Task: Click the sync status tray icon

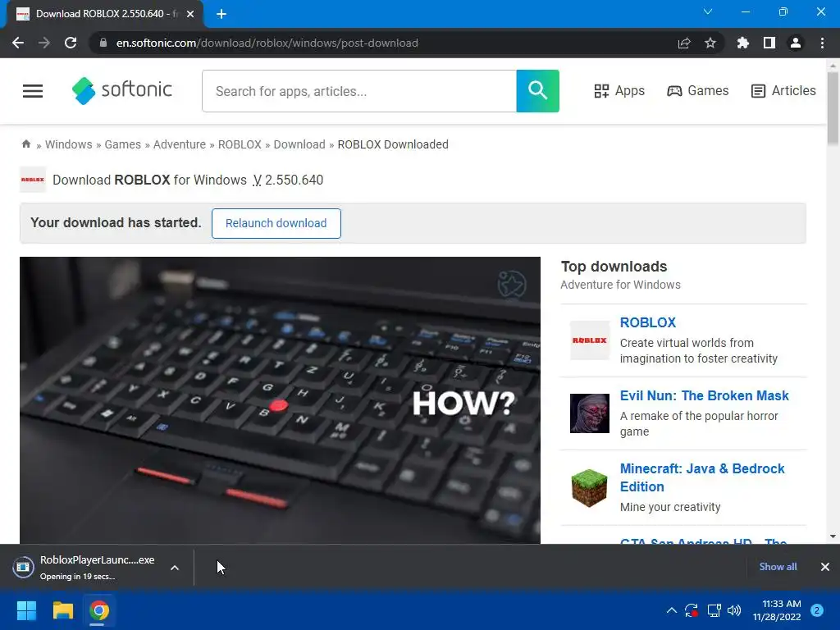Action: (691, 610)
